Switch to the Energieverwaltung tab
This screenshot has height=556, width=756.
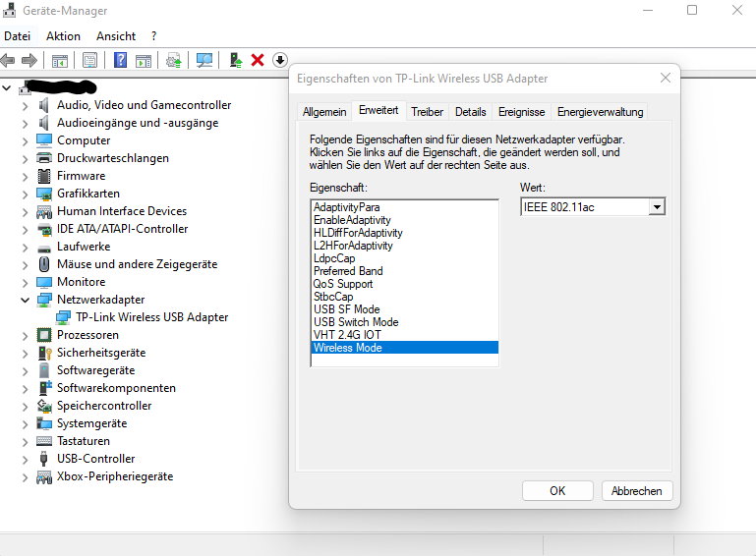coord(601,112)
